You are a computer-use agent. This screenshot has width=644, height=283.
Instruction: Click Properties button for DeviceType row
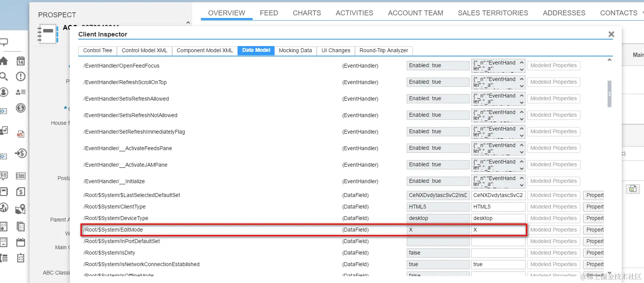tap(594, 218)
